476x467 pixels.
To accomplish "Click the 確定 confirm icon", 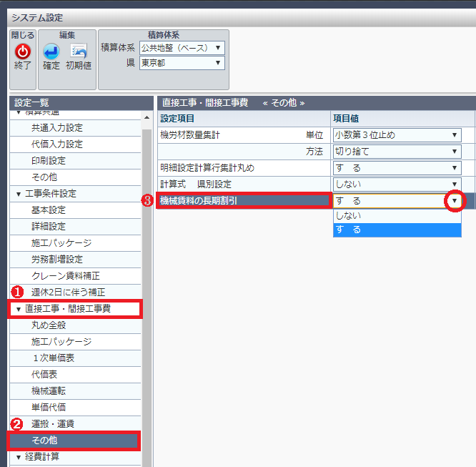I will click(51, 52).
